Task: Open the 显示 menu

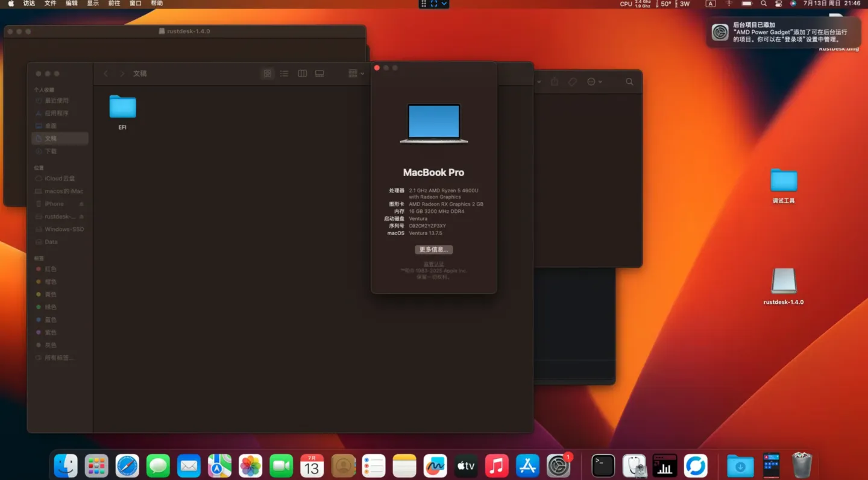Action: click(x=93, y=4)
